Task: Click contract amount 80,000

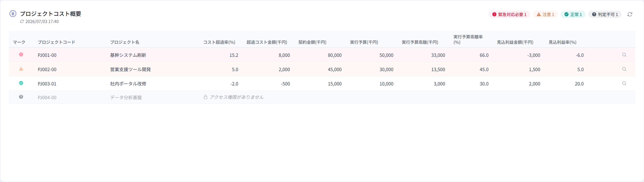Action: point(335,55)
